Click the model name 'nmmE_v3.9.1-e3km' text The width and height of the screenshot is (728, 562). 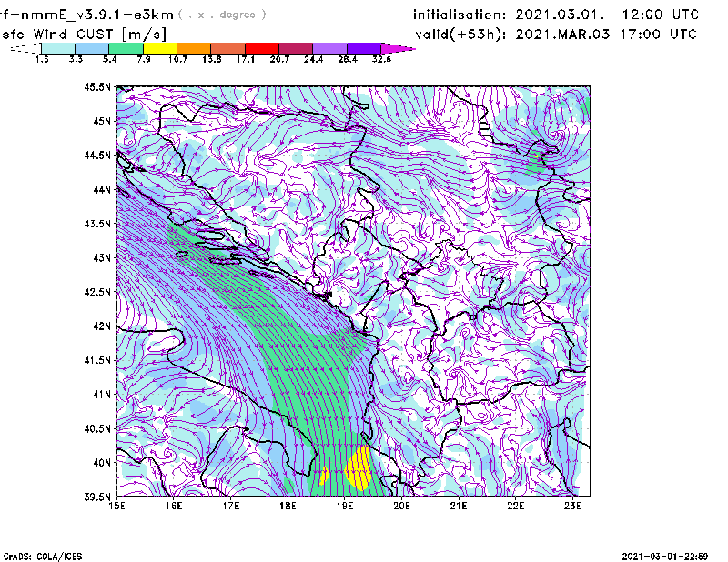(97, 15)
